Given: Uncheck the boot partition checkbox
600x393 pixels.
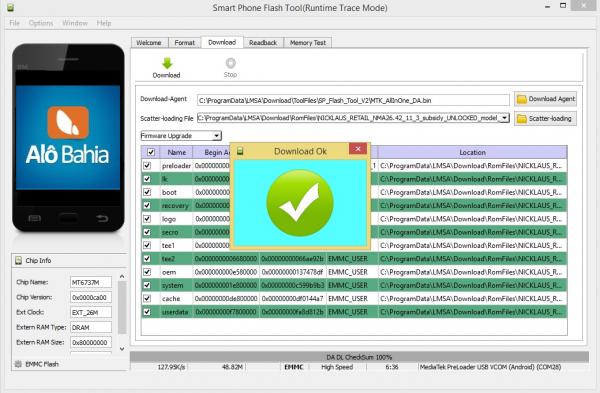Looking at the screenshot, I should (147, 192).
